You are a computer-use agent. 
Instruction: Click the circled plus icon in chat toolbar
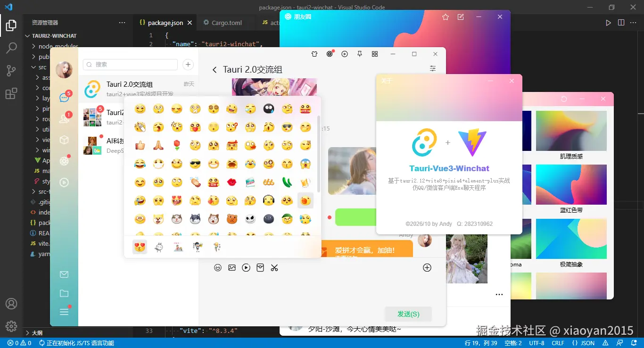[x=427, y=268]
